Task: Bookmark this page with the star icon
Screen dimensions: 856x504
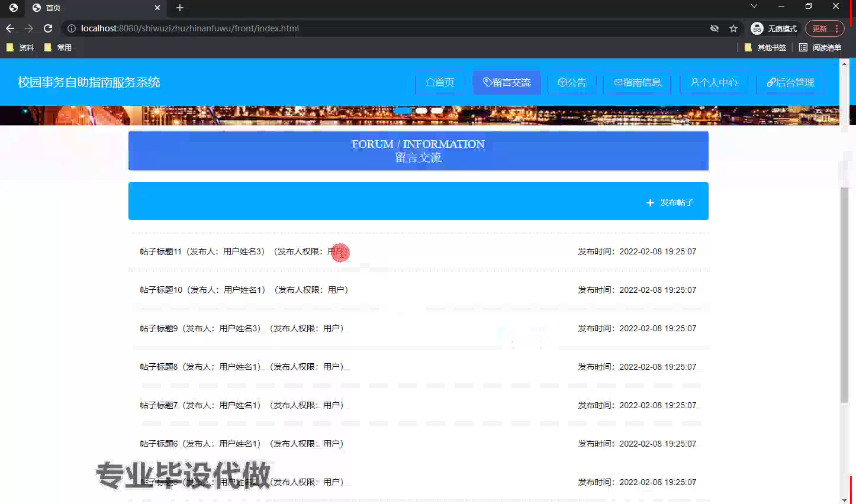Action: pos(733,28)
